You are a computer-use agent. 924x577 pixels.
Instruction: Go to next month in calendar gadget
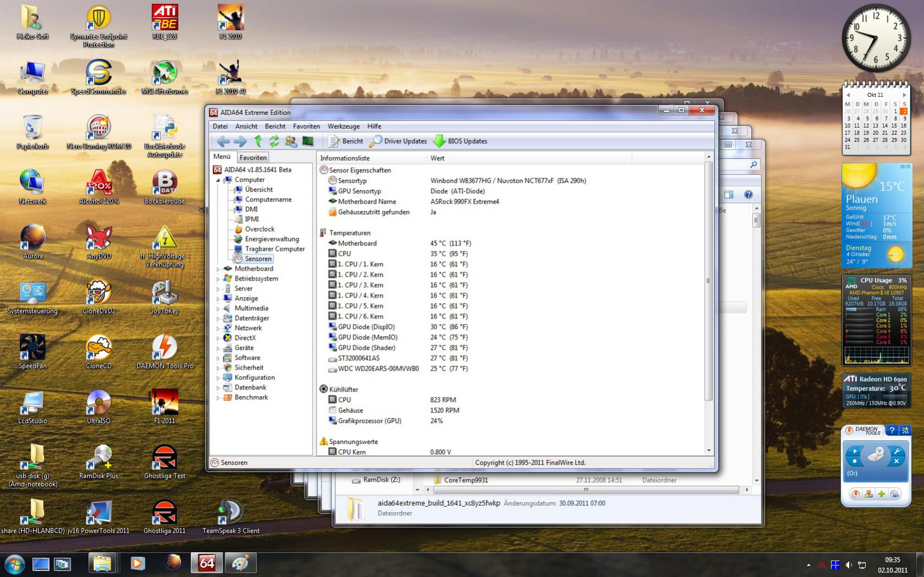(x=904, y=95)
